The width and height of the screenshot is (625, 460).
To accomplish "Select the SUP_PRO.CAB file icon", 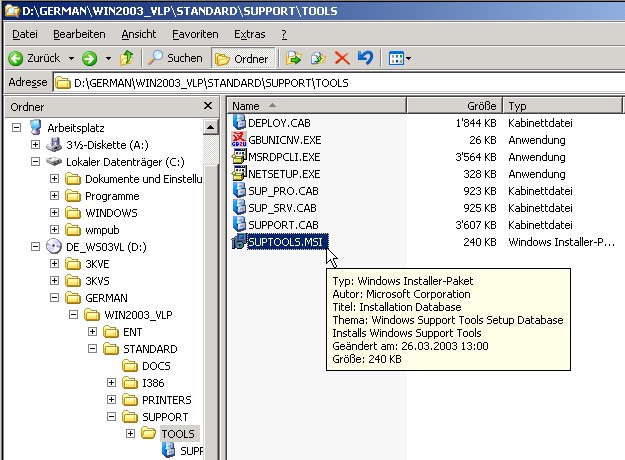I will [x=239, y=191].
